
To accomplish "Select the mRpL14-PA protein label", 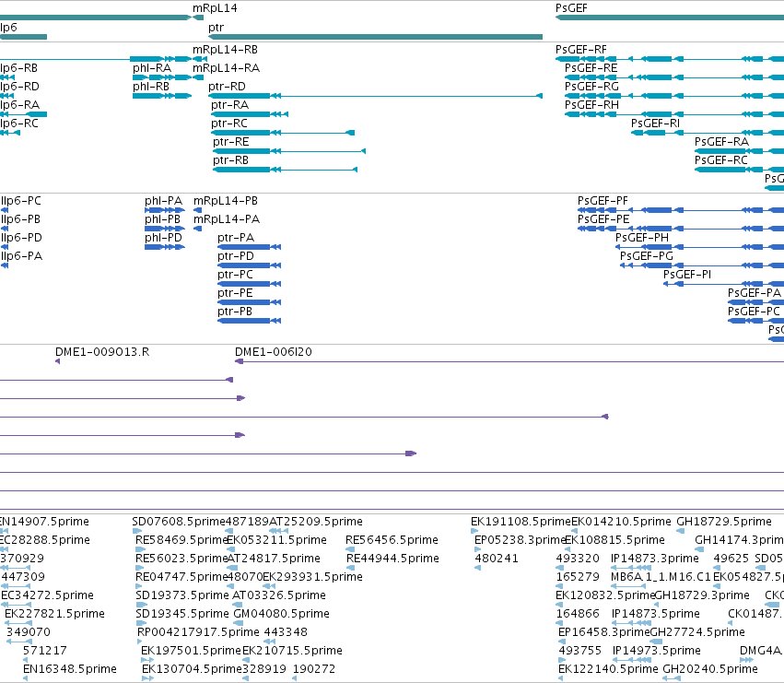I will 227,220.
